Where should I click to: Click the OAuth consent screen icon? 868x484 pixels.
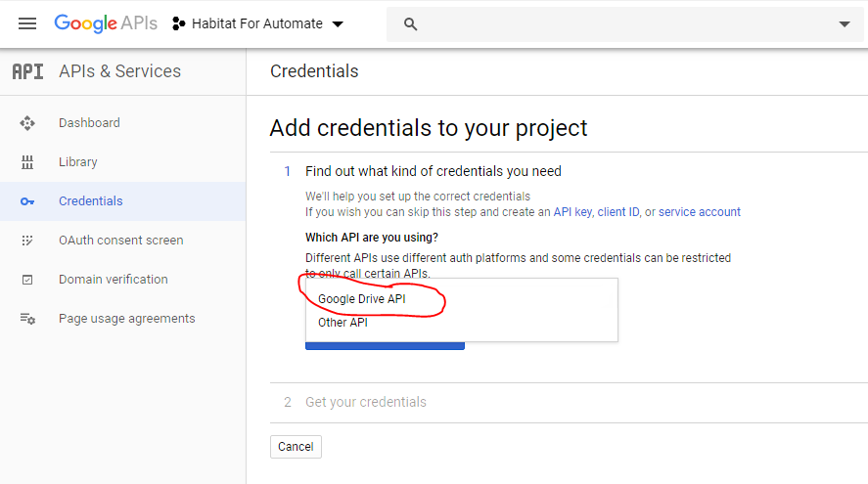[27, 241]
